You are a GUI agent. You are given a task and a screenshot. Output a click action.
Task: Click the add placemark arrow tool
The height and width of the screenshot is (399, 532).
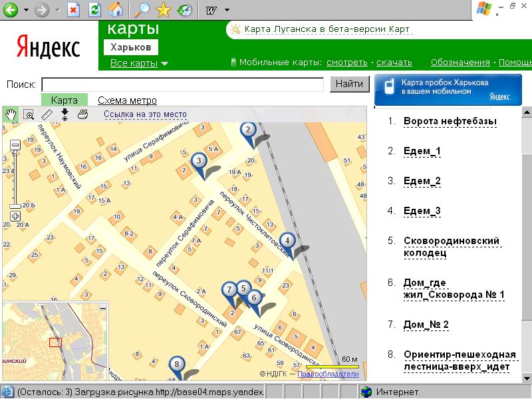click(65, 114)
